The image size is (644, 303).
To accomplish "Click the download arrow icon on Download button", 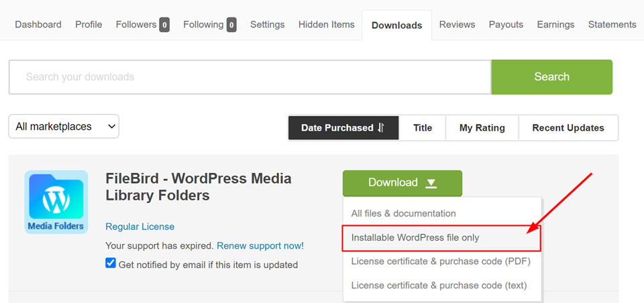I will (x=431, y=183).
